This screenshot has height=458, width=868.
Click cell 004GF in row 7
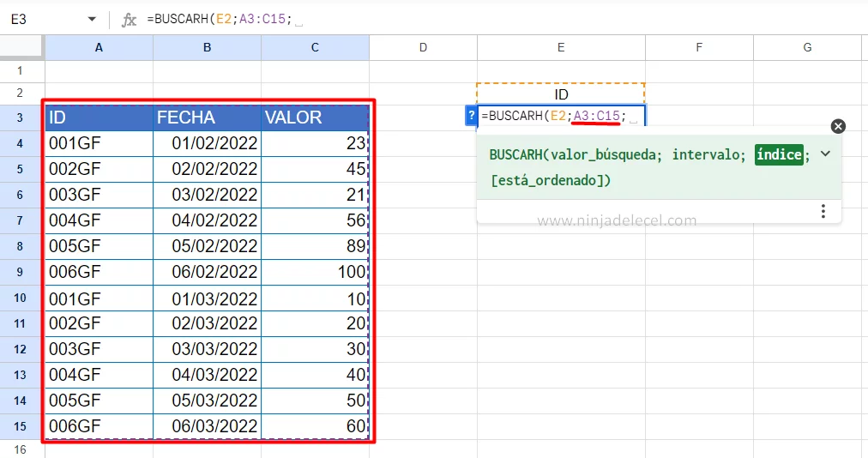[x=99, y=220]
